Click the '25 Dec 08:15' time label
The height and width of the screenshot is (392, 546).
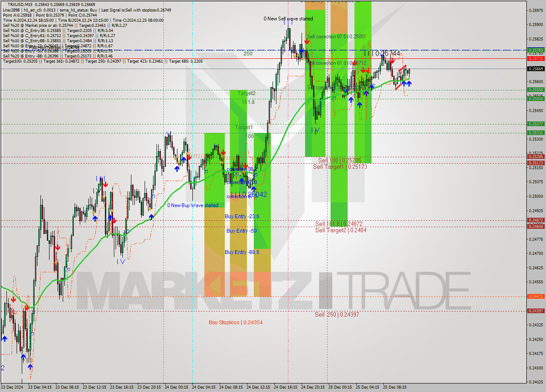tap(395, 387)
